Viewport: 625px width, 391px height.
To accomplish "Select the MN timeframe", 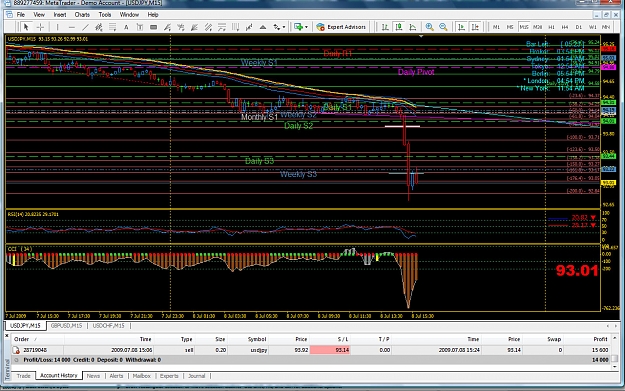I will pyautogui.click(x=606, y=27).
